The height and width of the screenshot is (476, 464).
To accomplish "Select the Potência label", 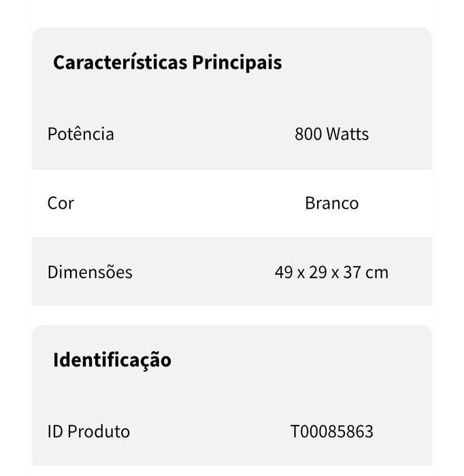I will 80,134.
